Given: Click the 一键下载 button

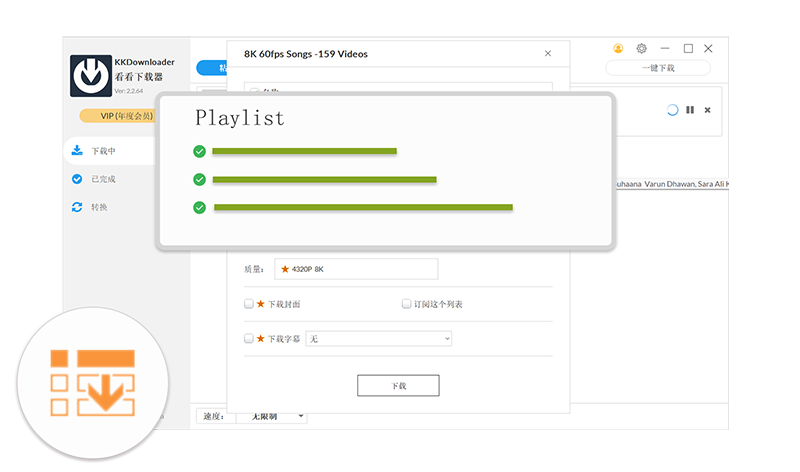Looking at the screenshot, I should point(657,68).
